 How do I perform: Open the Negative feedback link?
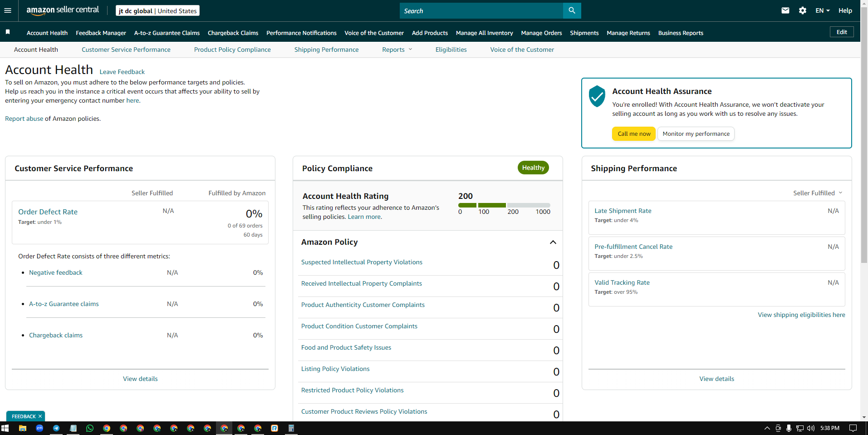pyautogui.click(x=56, y=272)
